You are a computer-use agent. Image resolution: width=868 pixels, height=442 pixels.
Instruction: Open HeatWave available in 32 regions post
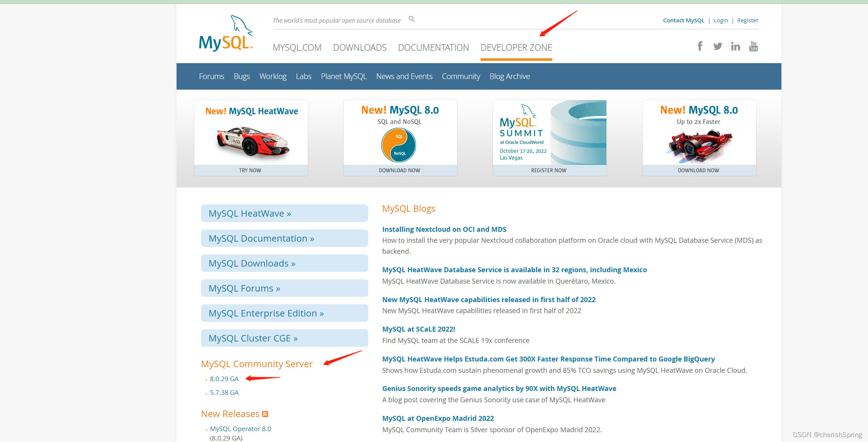(515, 270)
